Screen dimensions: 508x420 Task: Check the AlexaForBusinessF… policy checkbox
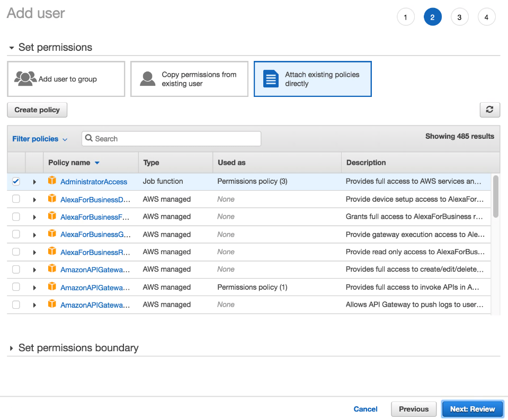pyautogui.click(x=16, y=217)
